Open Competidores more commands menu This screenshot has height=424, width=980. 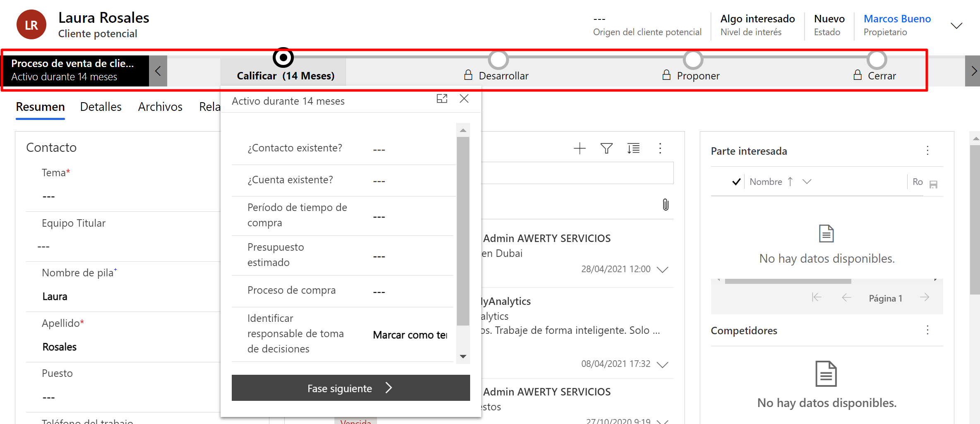(x=927, y=330)
